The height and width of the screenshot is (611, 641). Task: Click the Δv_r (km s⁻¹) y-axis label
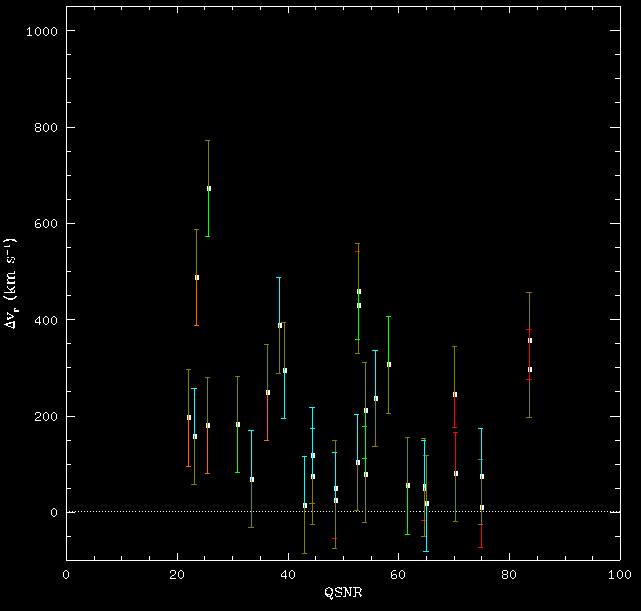pos(10,284)
